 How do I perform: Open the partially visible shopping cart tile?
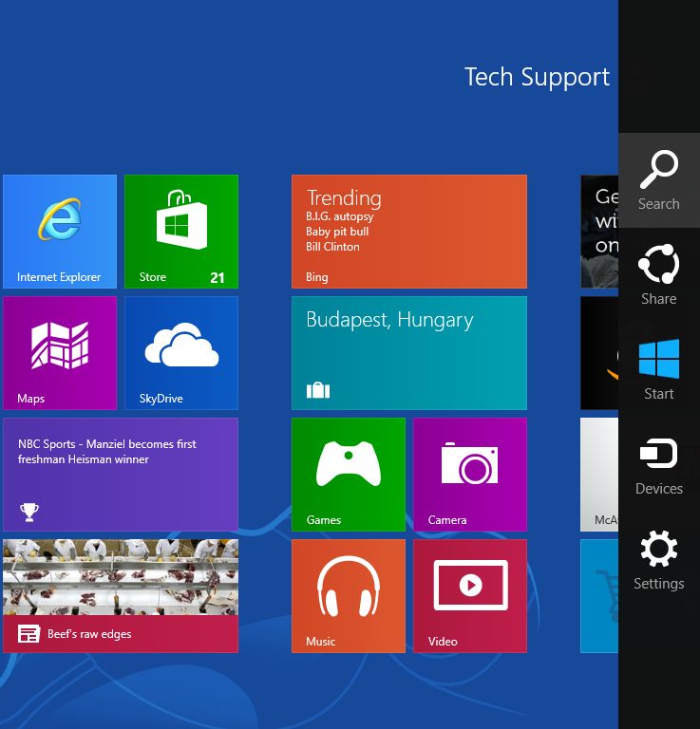pos(599,596)
